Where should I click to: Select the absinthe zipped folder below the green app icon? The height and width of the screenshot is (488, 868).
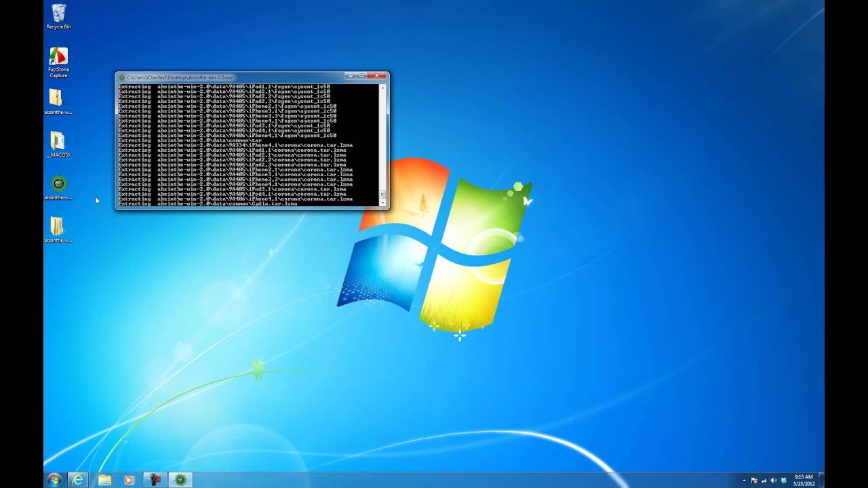58,230
